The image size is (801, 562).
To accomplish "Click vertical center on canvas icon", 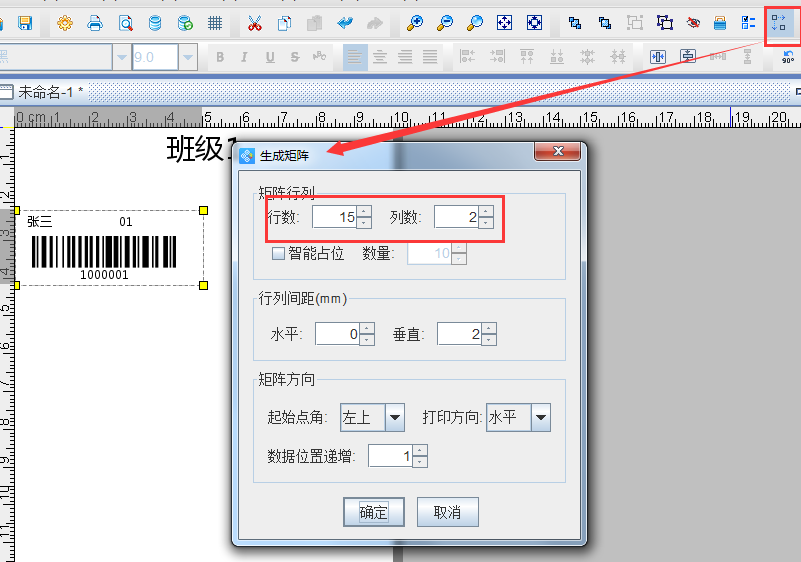I will click(x=688, y=57).
